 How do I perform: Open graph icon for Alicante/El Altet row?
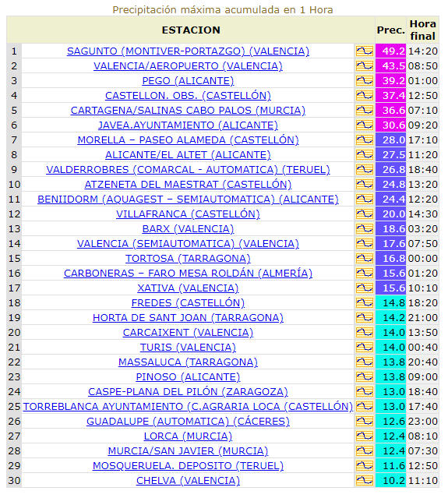(364, 154)
